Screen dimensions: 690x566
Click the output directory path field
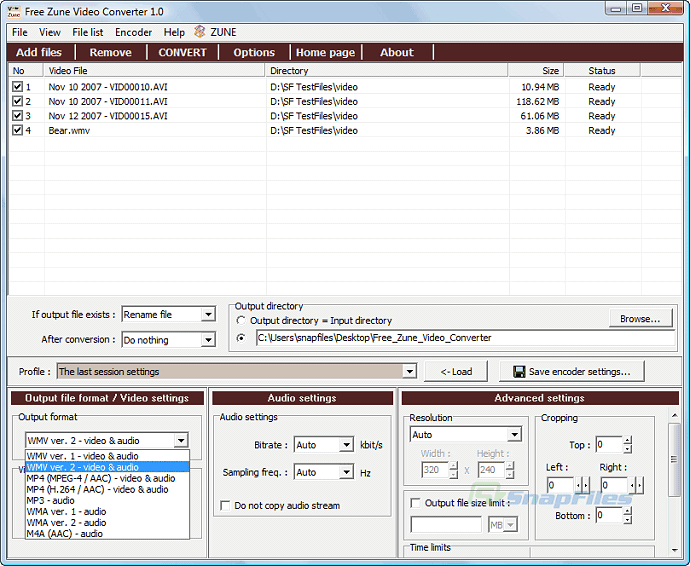465,338
